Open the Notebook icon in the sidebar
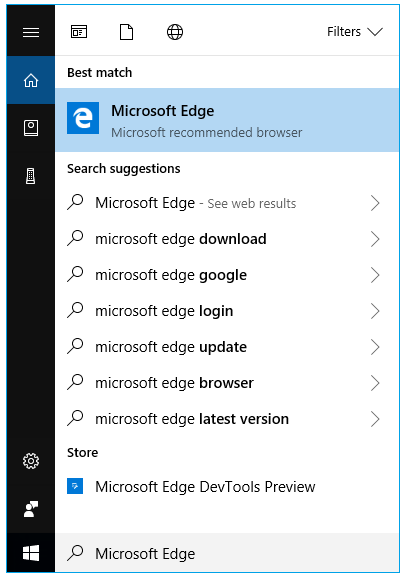Viewport: 406px width, 578px height. pos(31,128)
